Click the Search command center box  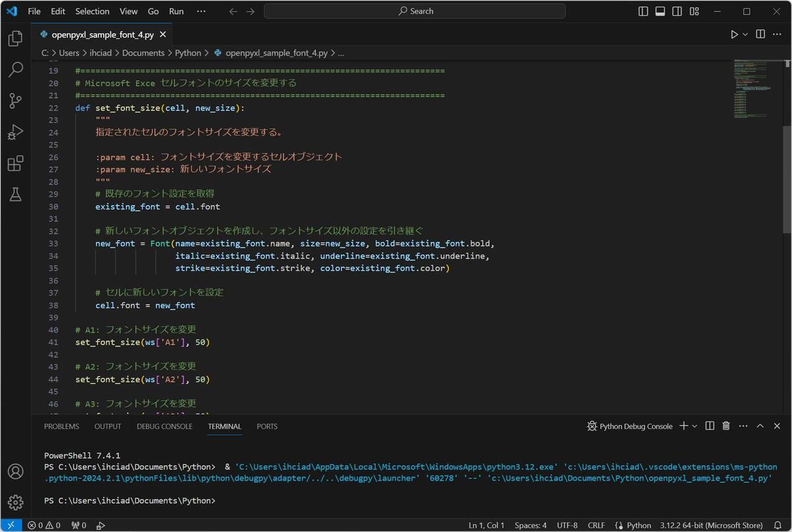[x=414, y=11]
